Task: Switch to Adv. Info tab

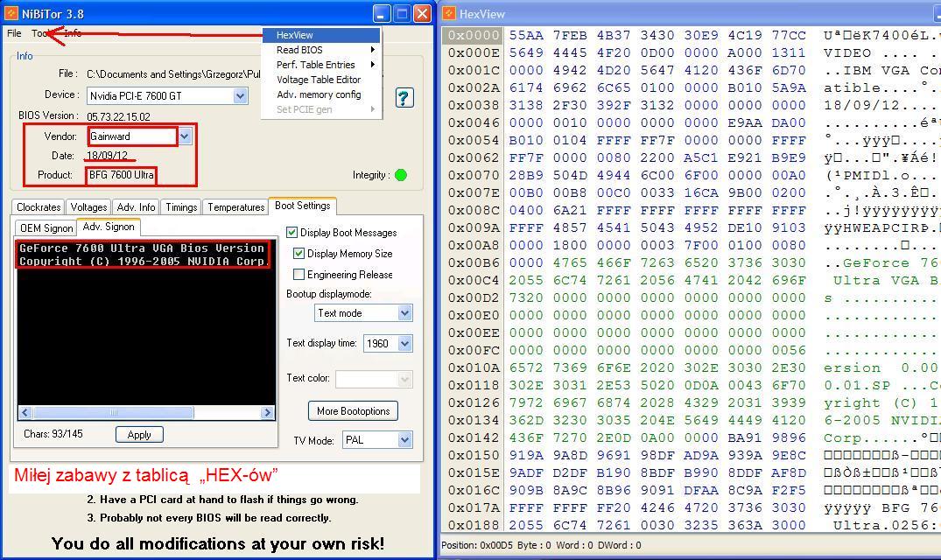Action: tap(136, 206)
